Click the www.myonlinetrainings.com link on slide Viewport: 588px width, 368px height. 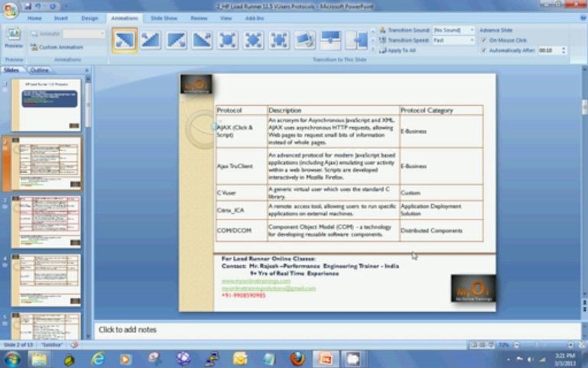point(256,281)
